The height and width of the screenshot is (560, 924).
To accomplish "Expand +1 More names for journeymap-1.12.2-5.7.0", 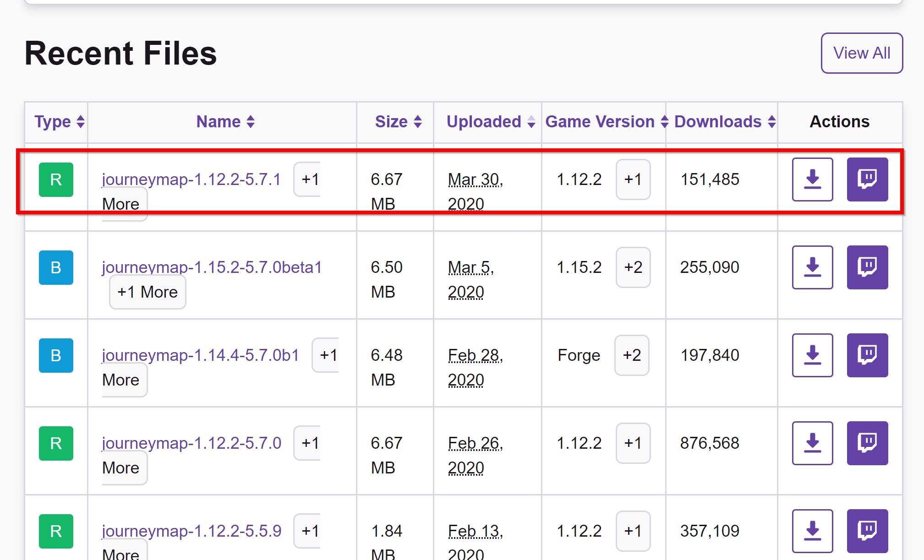I will click(307, 443).
